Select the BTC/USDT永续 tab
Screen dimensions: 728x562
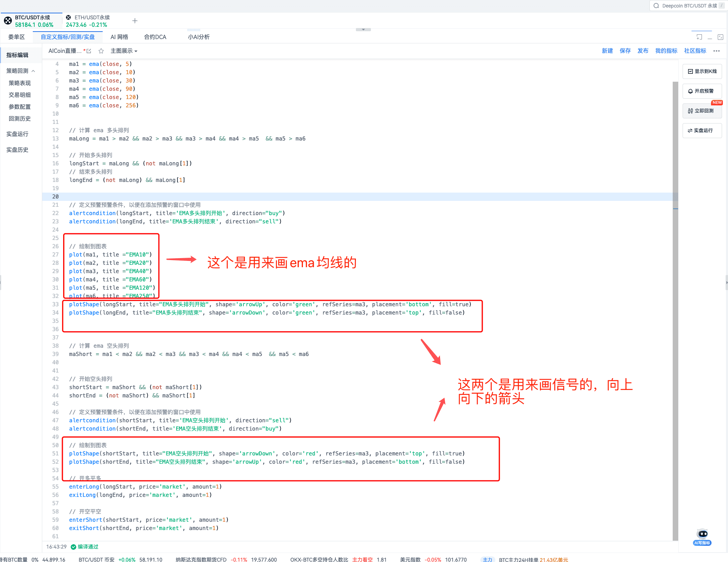[31, 21]
